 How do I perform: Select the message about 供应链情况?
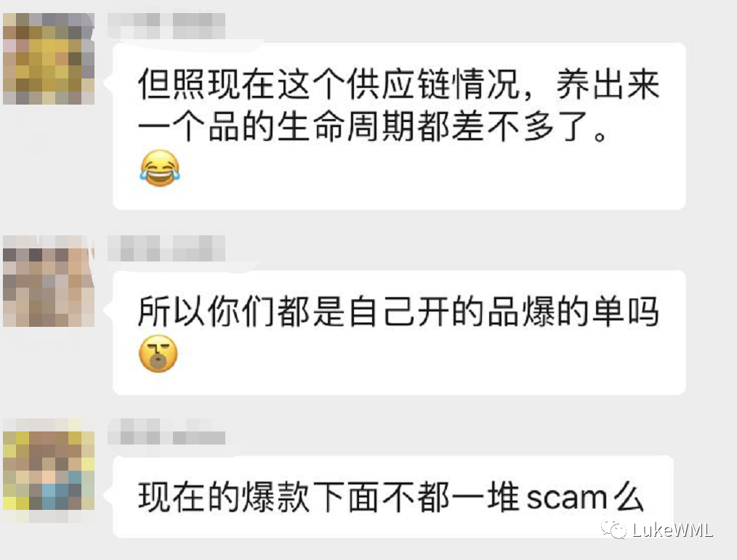[399, 126]
